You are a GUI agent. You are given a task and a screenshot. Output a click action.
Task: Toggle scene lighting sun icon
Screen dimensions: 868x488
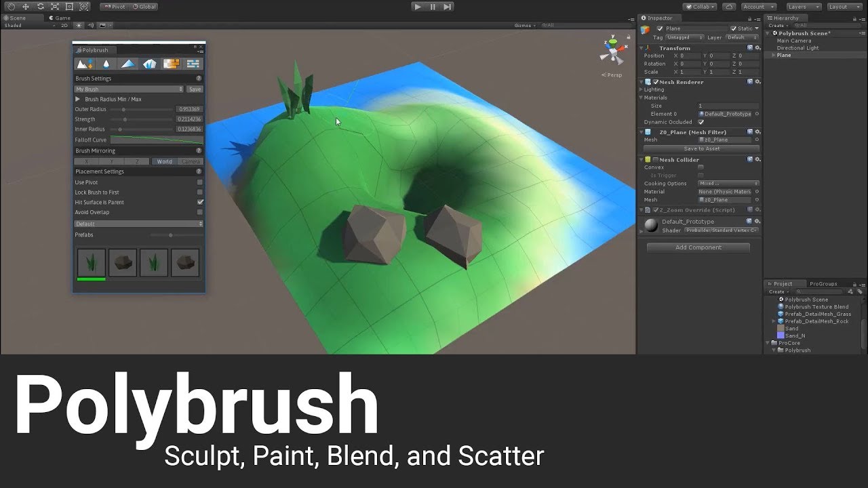(79, 25)
